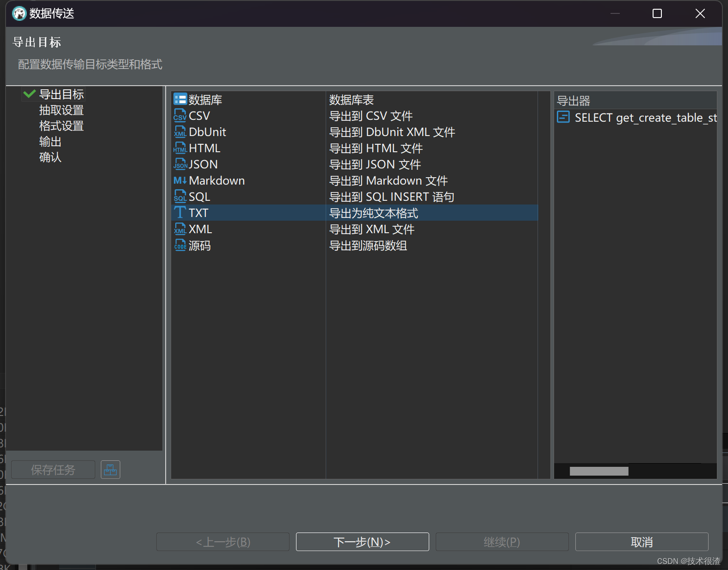This screenshot has height=570, width=728.
Task: Click the <上一步(B) button
Action: pyautogui.click(x=223, y=542)
